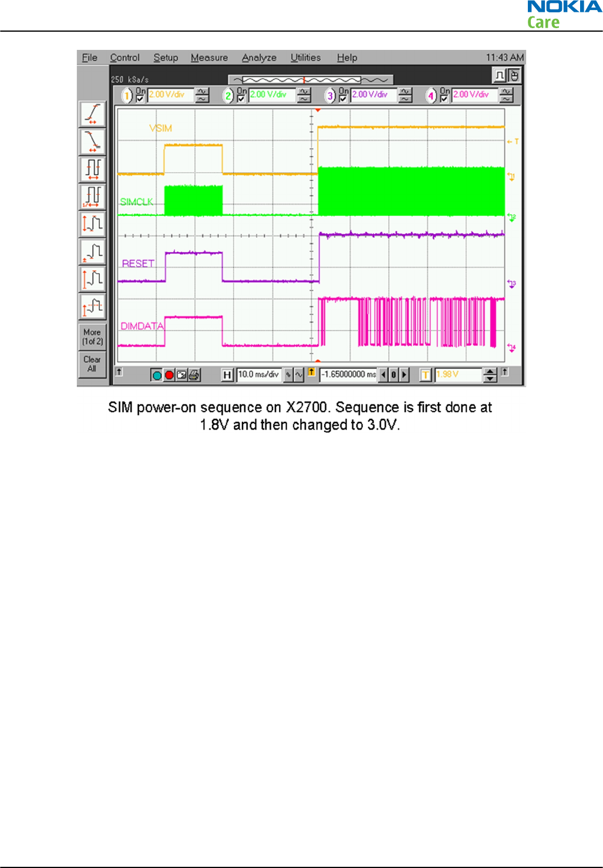Image resolution: width=603 pixels, height=868 pixels.
Task: Click the teal Run acquisition button
Action: [157, 375]
